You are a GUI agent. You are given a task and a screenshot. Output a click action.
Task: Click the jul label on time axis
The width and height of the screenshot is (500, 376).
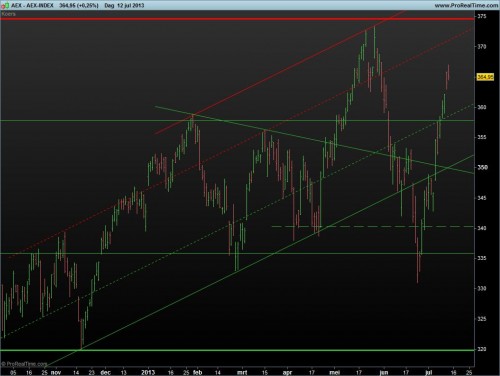(429, 372)
